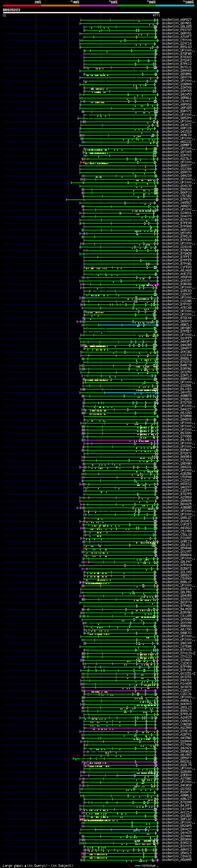Open hit UniRef100_A9P8Z7
The height and width of the screenshot is (868, 197).
[177, 20]
